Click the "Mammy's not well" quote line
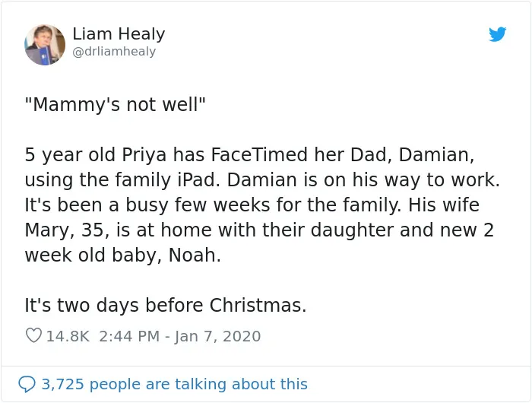532x403 pixels. click(116, 104)
